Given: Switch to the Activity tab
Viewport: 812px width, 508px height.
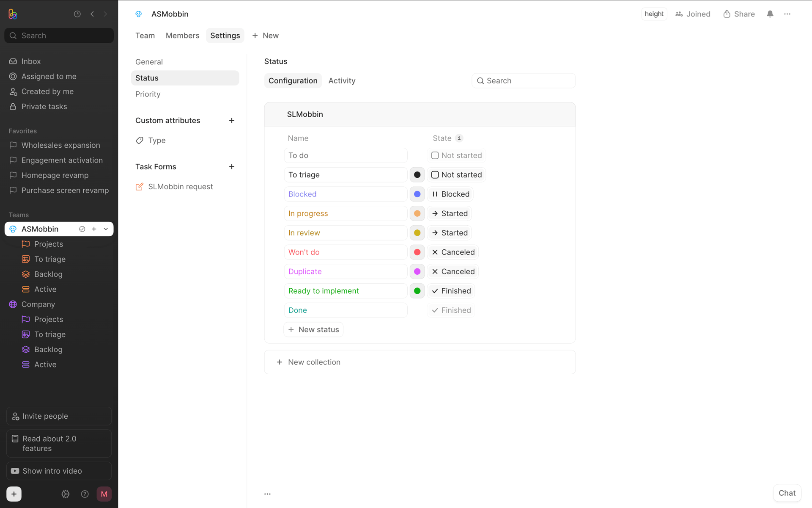Looking at the screenshot, I should pos(342,81).
